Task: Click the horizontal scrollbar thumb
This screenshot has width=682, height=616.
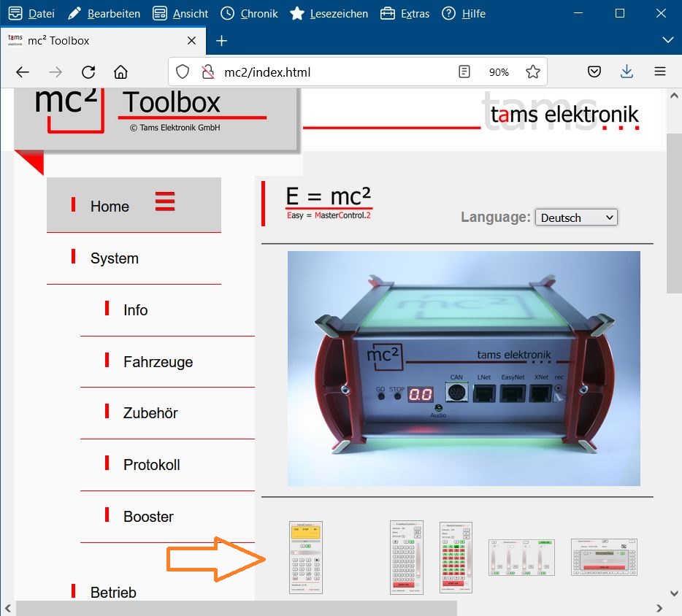Action: coord(236,608)
